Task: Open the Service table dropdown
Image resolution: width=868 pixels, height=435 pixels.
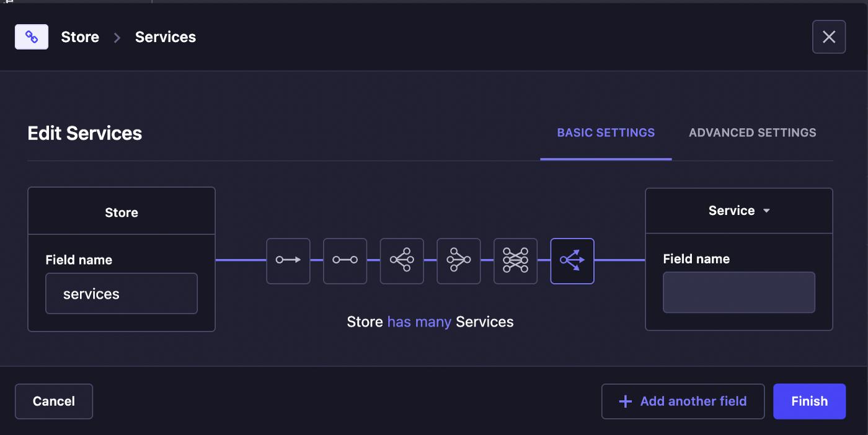Action: pos(738,211)
